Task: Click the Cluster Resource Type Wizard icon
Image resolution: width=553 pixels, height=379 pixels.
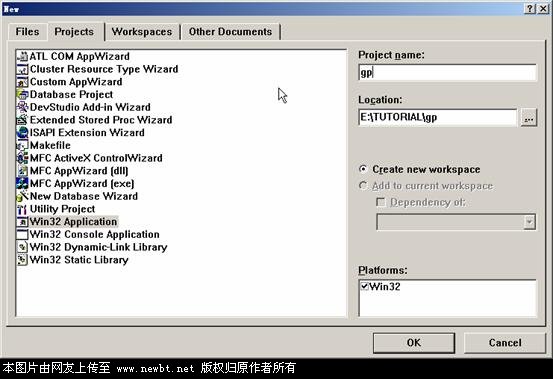Action: 22,69
